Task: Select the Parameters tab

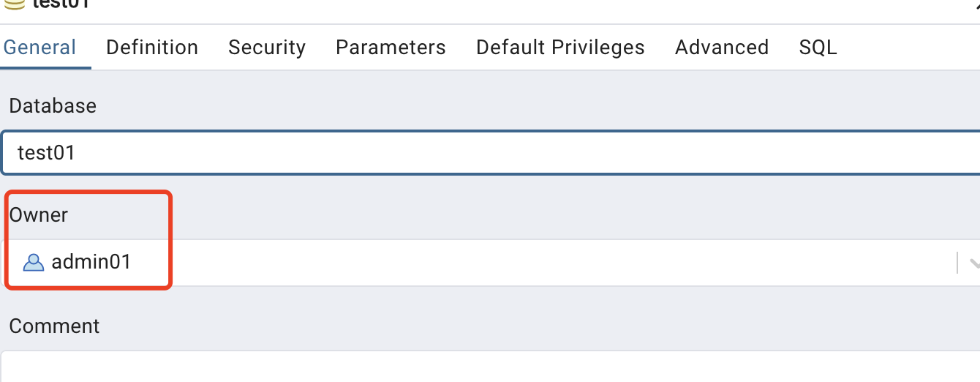Action: (x=391, y=48)
